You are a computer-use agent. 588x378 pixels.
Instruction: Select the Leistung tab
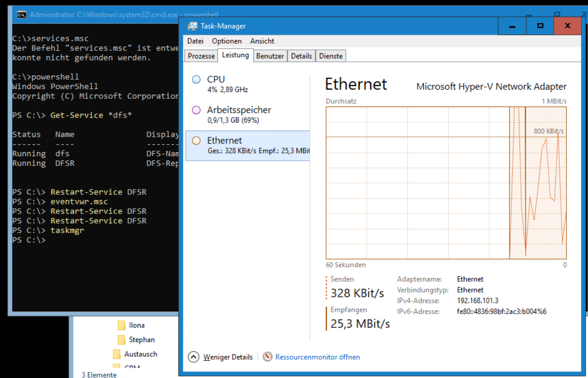coord(235,55)
